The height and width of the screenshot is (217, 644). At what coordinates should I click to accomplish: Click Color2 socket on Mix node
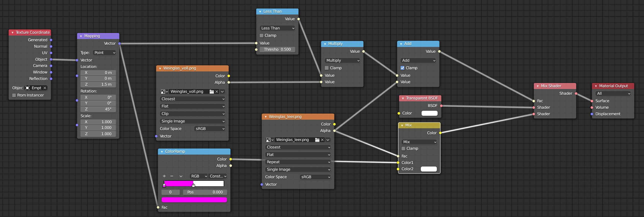click(398, 169)
